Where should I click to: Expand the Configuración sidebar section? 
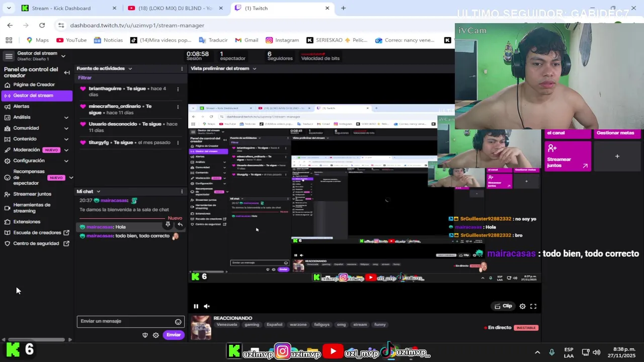click(x=66, y=161)
